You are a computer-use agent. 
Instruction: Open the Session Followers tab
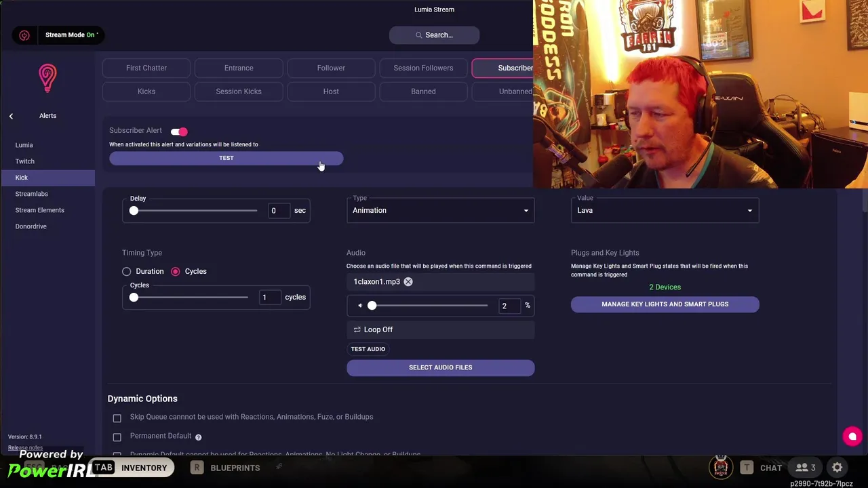pos(423,68)
